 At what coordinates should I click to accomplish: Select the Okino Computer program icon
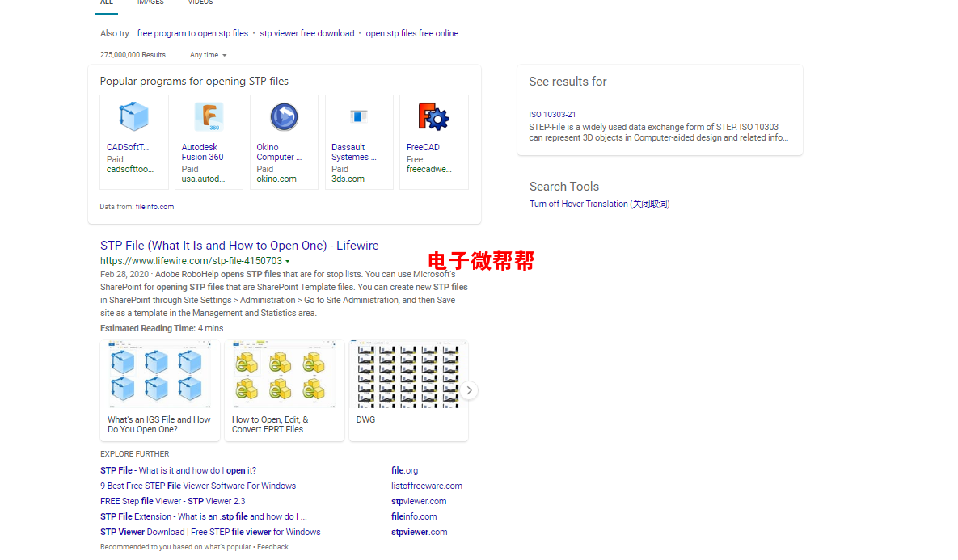[284, 117]
